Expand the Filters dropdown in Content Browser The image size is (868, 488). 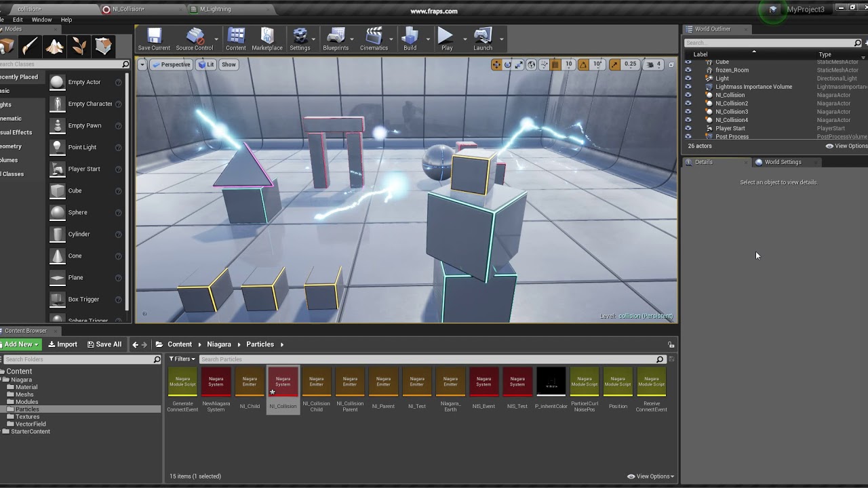(182, 359)
